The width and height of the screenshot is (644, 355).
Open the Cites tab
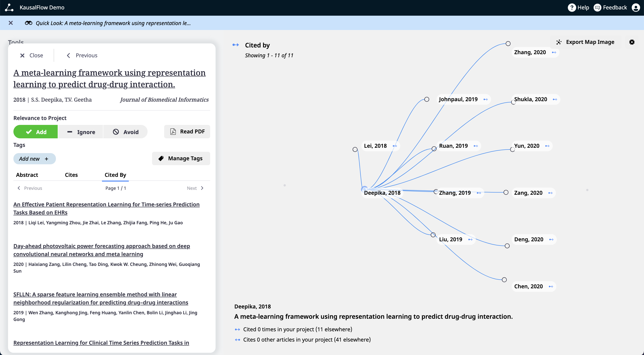coord(71,175)
